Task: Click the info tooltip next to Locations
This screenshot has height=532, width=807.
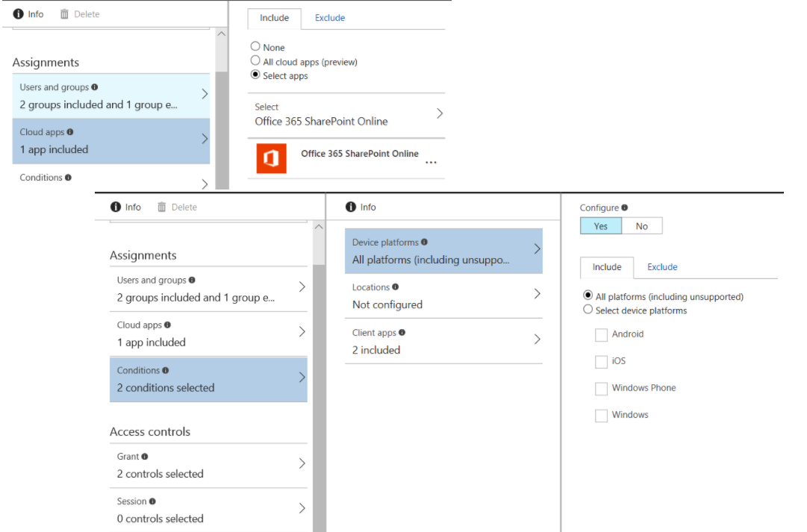Action: coord(395,287)
